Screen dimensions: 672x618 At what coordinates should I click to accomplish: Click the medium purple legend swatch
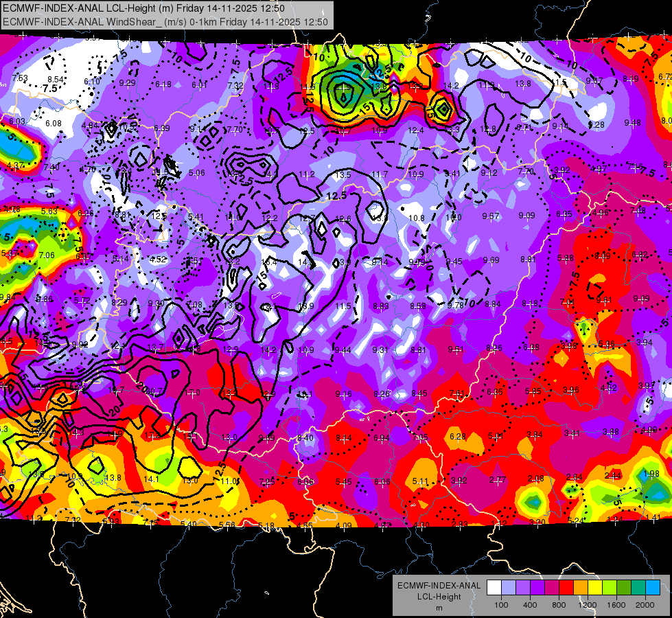[x=523, y=588]
